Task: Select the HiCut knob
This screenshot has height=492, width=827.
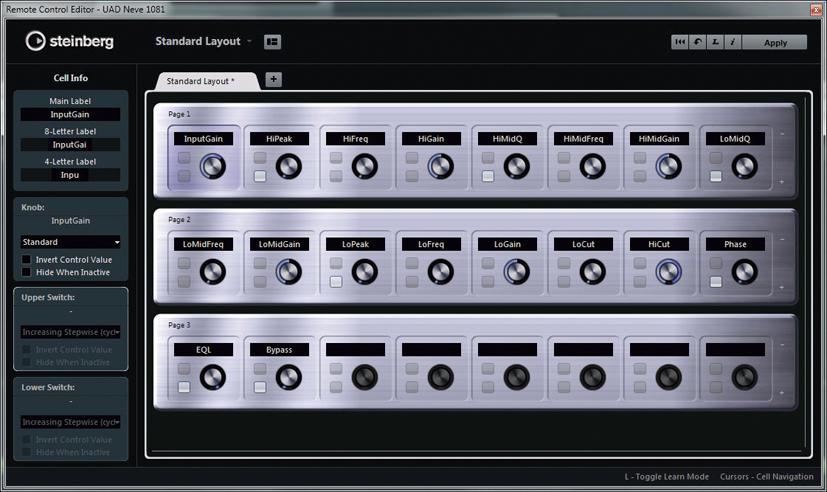Action: 668,272
